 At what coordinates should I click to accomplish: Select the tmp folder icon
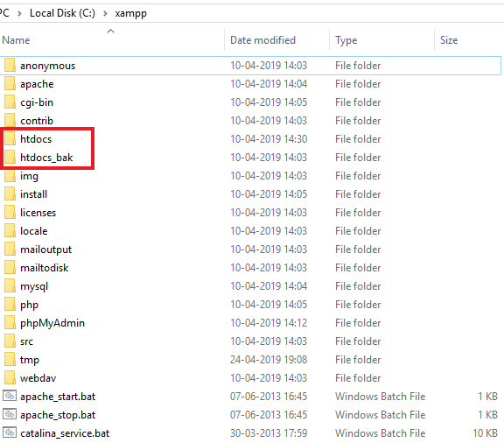(x=10, y=359)
